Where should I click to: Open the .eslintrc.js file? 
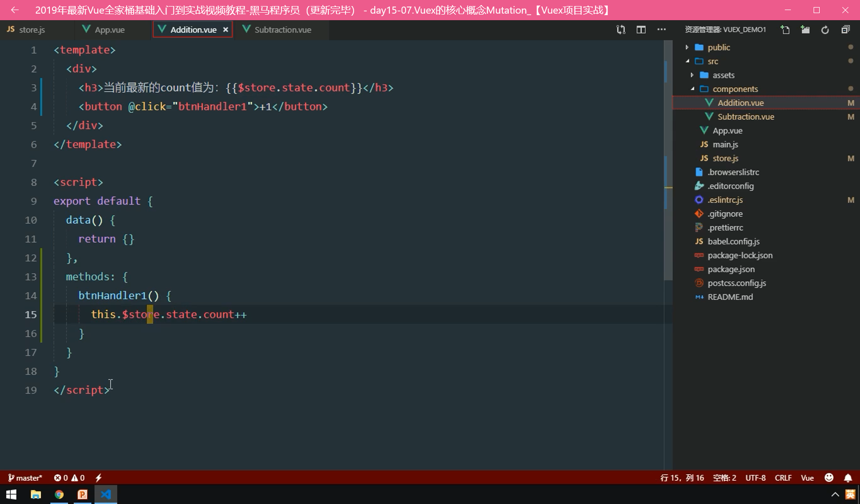click(766, 200)
